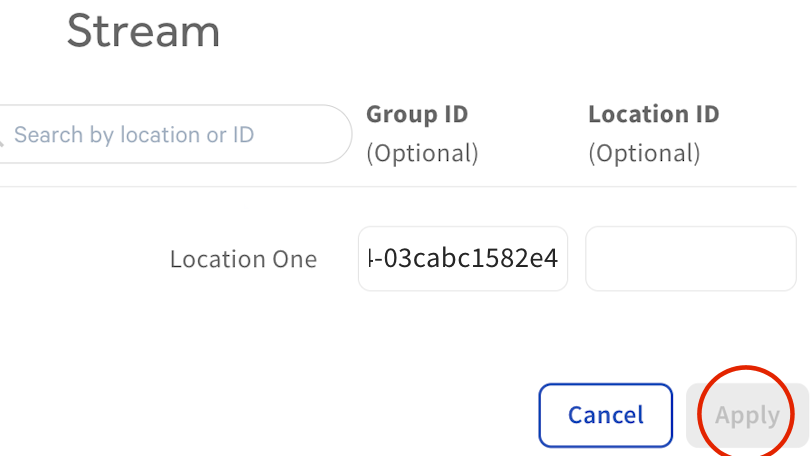Click '(Optional)' under Group ID
812x456 pixels.
(422, 153)
